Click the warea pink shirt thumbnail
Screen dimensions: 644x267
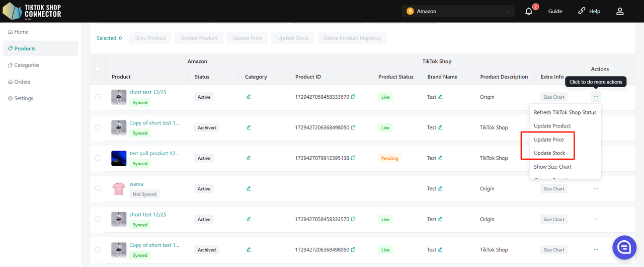[x=119, y=189]
